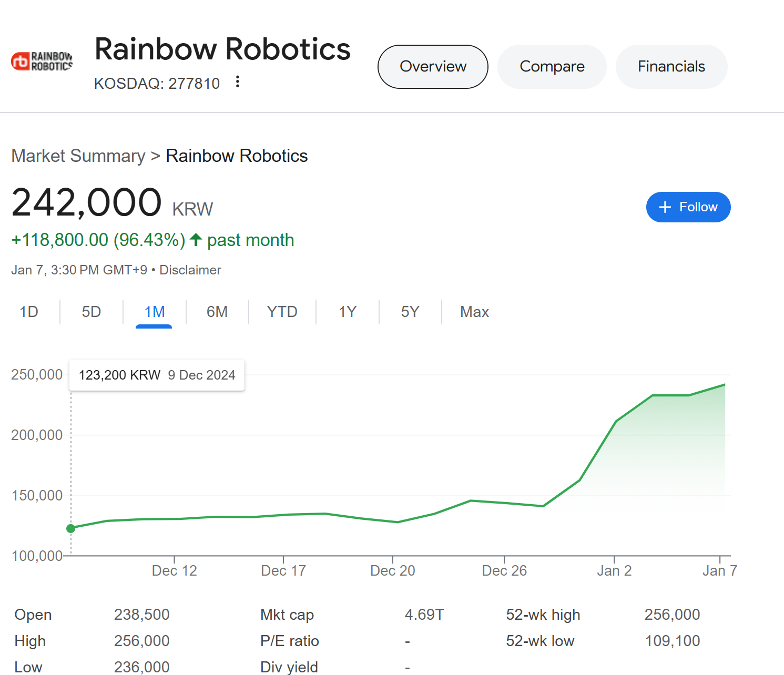The image size is (784, 675).
Task: Click the Dec 12 axis label
Action: pyautogui.click(x=175, y=571)
